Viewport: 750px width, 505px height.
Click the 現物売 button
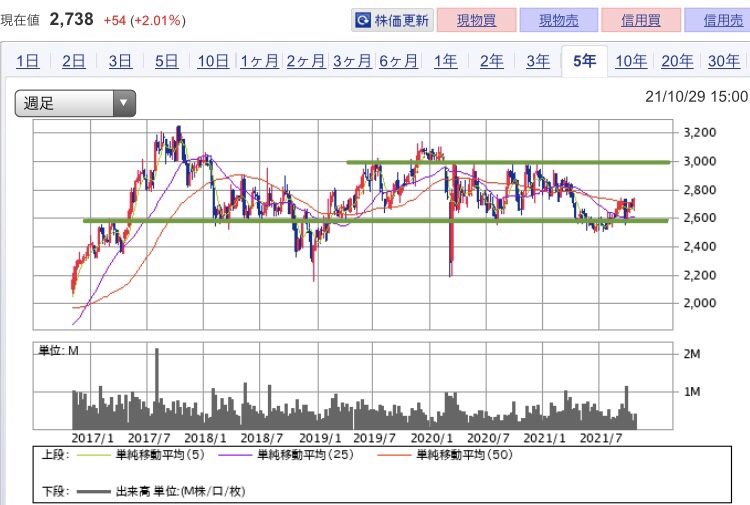pos(558,20)
